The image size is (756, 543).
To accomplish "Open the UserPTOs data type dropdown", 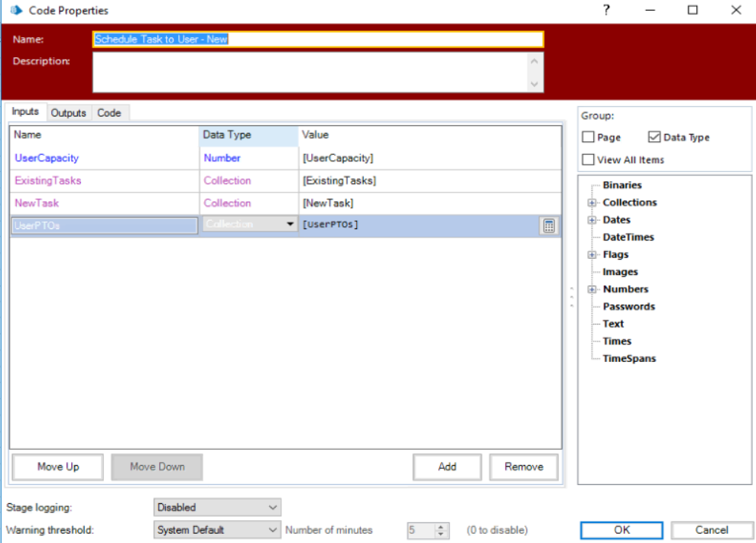I will click(x=290, y=225).
